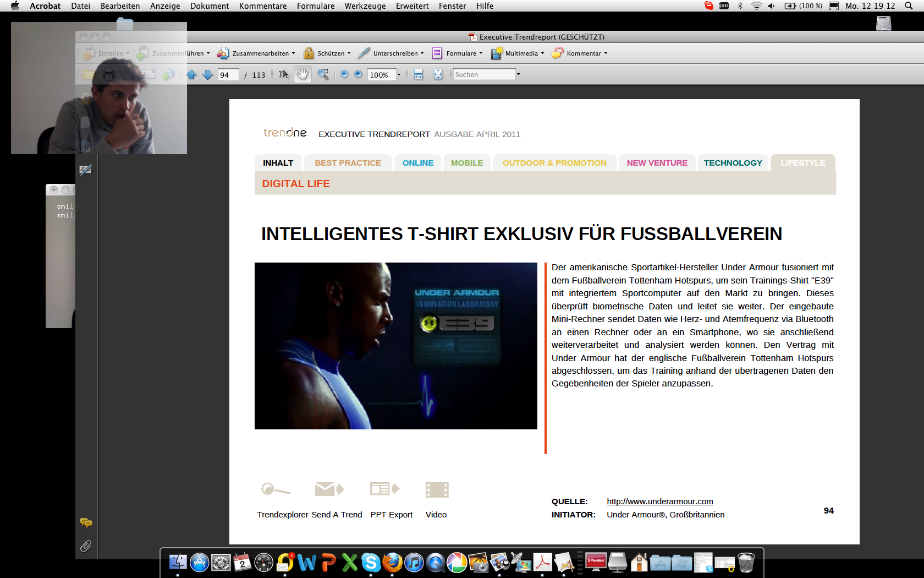This screenshot has height=578, width=924.
Task: Open the Schützen dropdown menu
Action: point(327,53)
